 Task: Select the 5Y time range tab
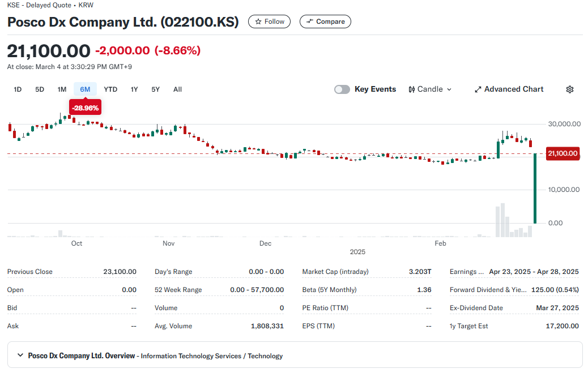[x=156, y=89]
